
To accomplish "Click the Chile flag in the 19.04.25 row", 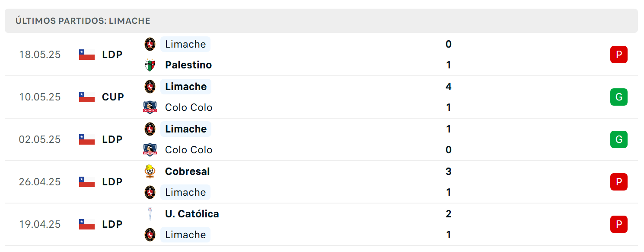I will 87,224.
